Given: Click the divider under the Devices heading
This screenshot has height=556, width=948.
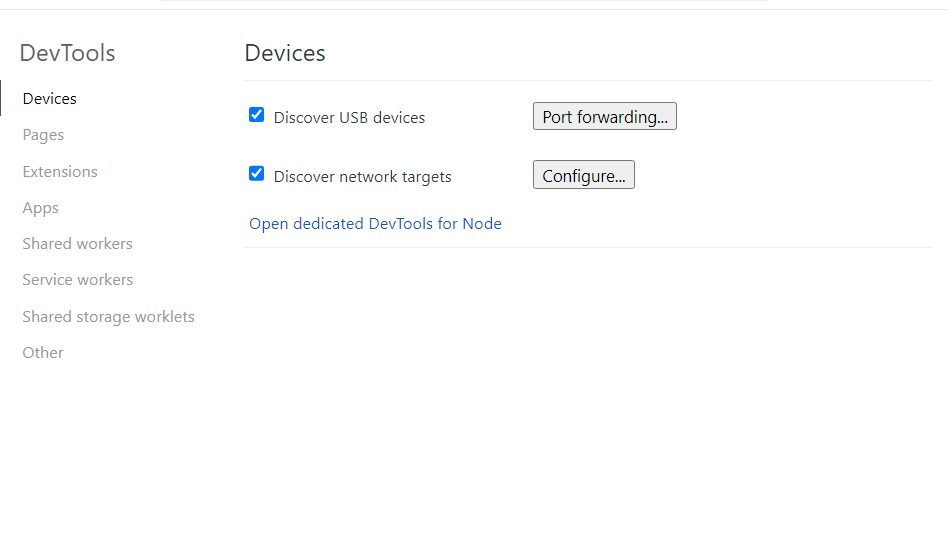Looking at the screenshot, I should pyautogui.click(x=588, y=80).
